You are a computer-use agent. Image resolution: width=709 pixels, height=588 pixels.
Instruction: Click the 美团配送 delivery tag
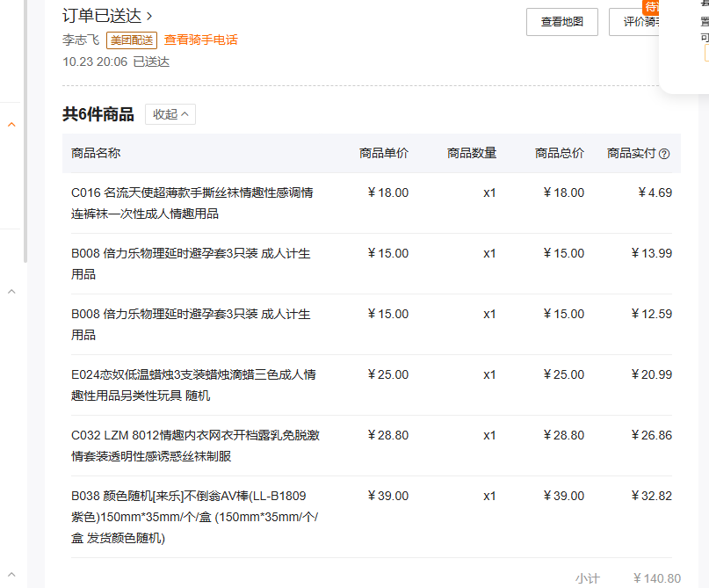[132, 40]
